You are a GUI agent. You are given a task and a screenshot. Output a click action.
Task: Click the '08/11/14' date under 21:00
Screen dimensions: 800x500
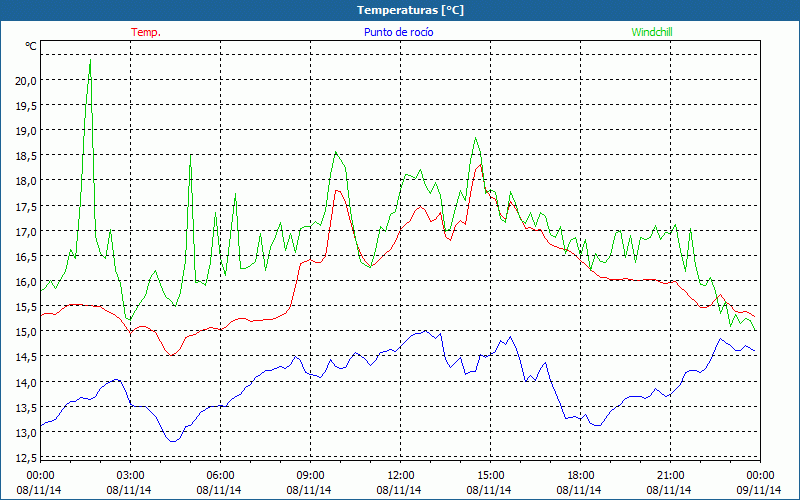point(669,490)
